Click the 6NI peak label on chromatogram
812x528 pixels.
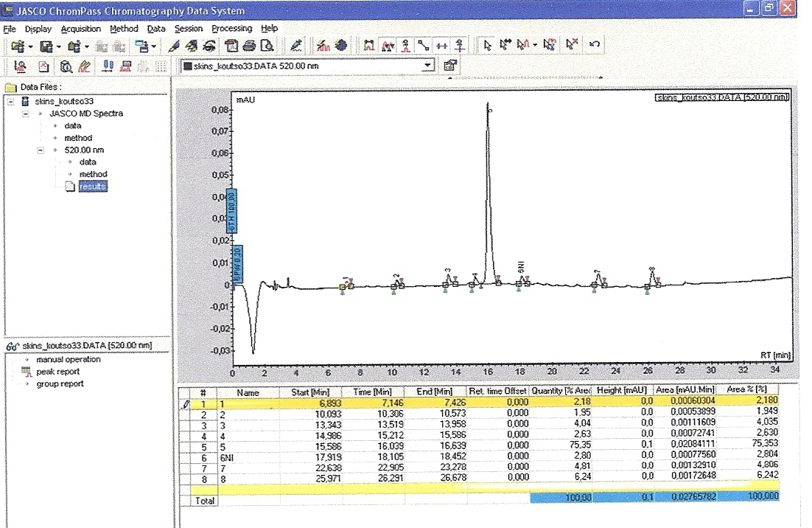pos(521,267)
